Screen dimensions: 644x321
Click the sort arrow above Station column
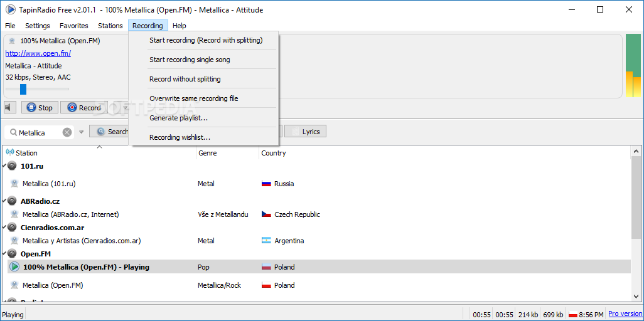(99, 147)
